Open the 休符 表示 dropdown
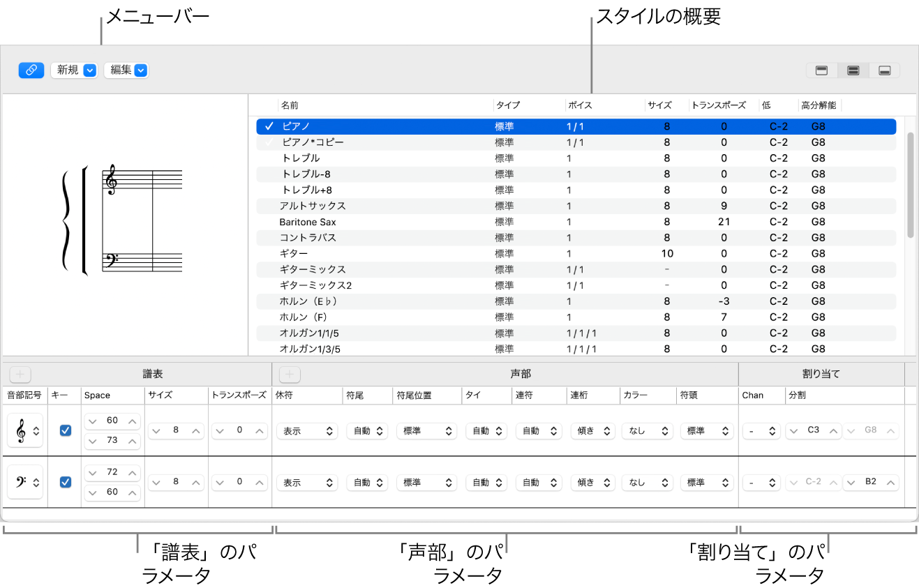 coord(307,430)
